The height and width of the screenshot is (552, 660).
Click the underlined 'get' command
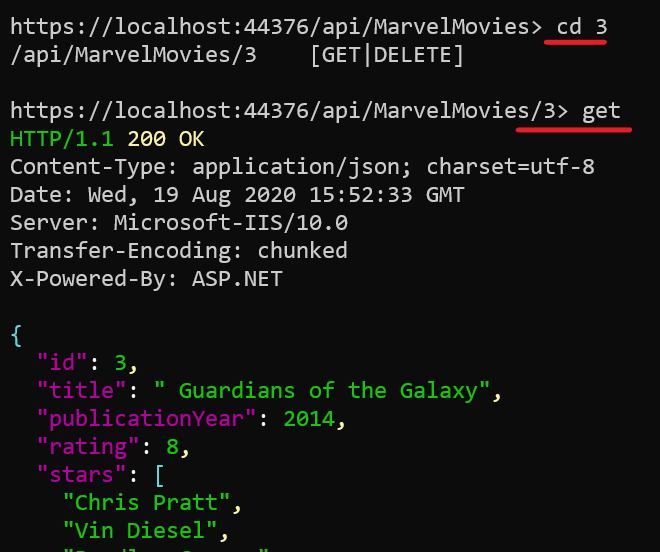pyautogui.click(x=601, y=113)
